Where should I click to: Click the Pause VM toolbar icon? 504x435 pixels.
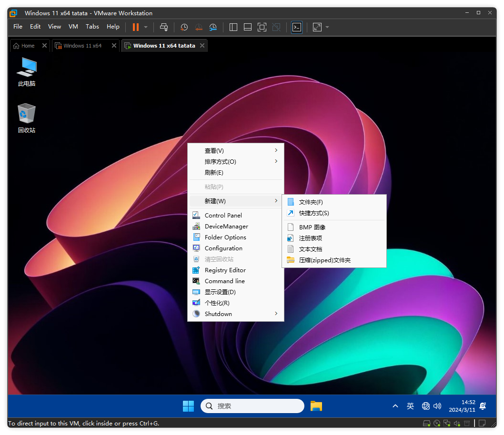click(x=136, y=27)
